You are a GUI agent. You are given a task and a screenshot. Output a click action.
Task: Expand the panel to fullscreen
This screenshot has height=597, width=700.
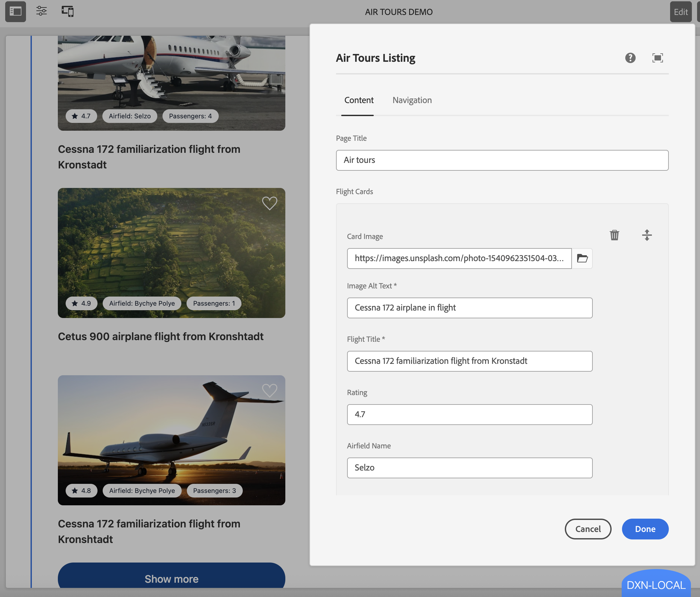tap(657, 58)
